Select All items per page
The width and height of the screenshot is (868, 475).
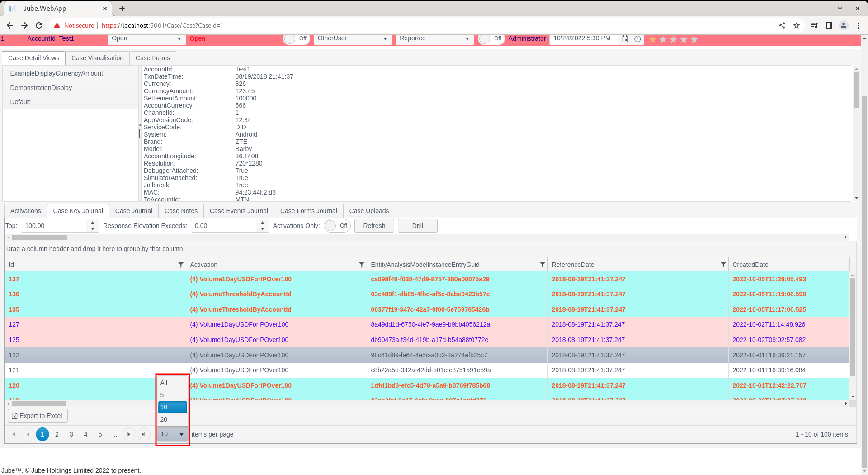point(173,383)
